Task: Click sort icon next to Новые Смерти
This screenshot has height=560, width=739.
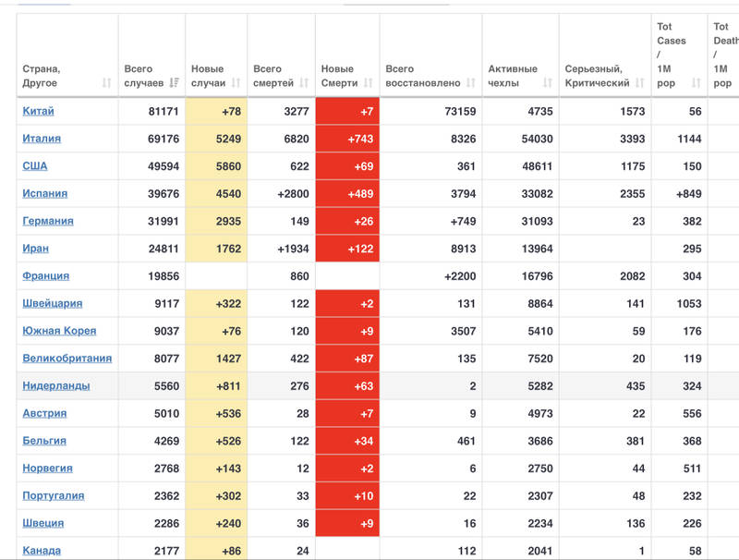Action: pyautogui.click(x=368, y=83)
